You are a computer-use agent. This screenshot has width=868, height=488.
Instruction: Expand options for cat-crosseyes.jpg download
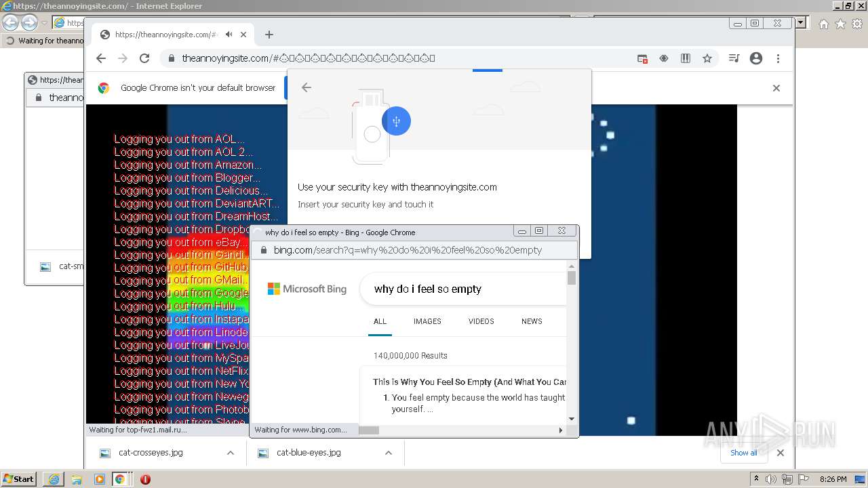(231, 453)
